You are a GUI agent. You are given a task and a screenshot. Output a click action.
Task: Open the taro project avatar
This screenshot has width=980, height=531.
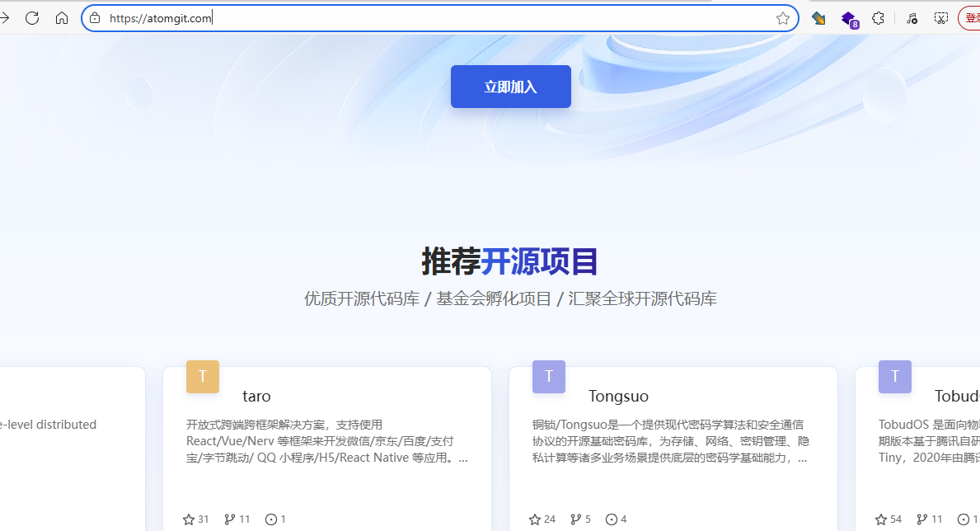(x=203, y=377)
